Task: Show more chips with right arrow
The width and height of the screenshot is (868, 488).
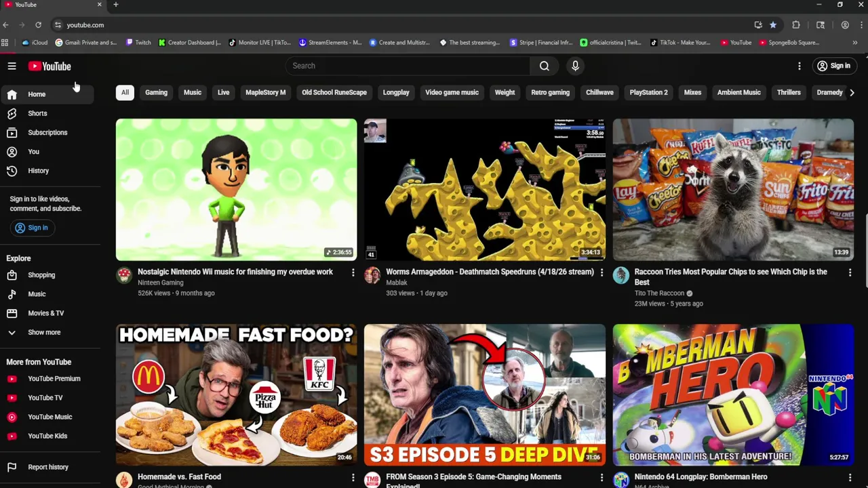Action: pos(852,92)
